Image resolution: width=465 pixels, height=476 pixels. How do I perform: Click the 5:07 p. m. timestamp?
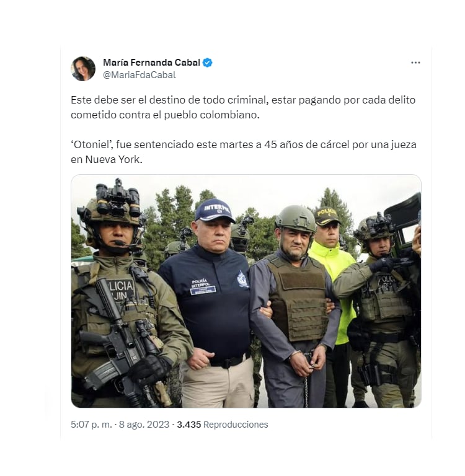coord(91,425)
